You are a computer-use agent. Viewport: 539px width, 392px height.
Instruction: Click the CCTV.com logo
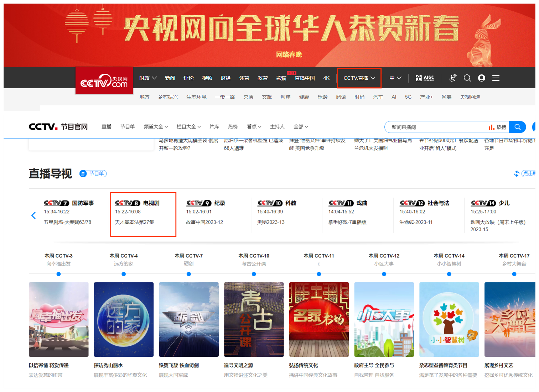coord(104,80)
